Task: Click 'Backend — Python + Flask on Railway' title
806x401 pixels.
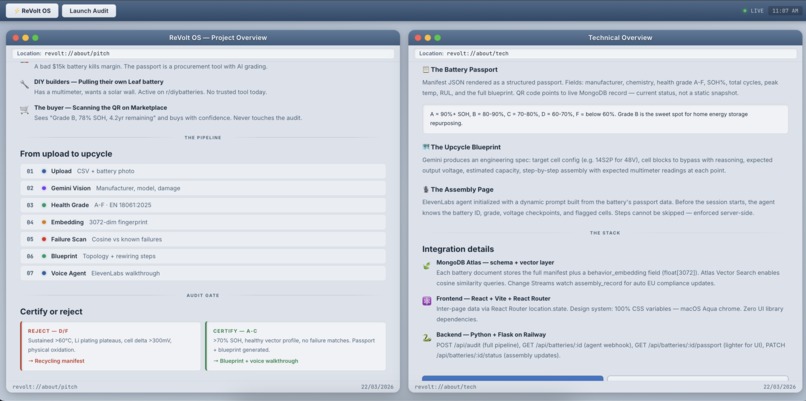Action: tap(491, 334)
